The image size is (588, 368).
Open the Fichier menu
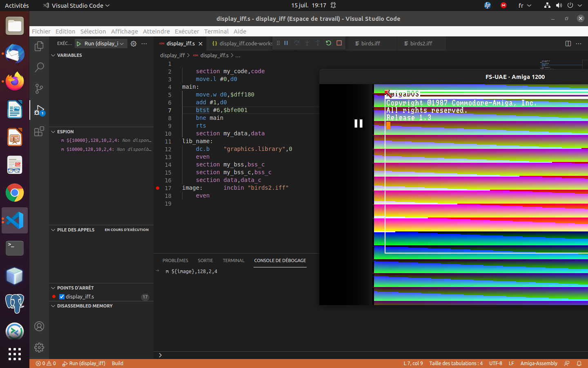point(41,31)
